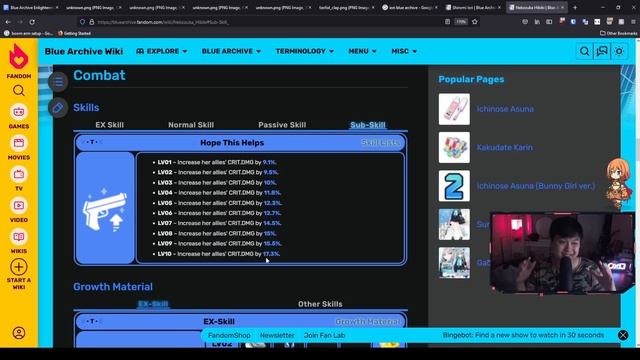Switch to the EX Skill tab
Image resolution: width=640 pixels, height=360 pixels.
109,125
